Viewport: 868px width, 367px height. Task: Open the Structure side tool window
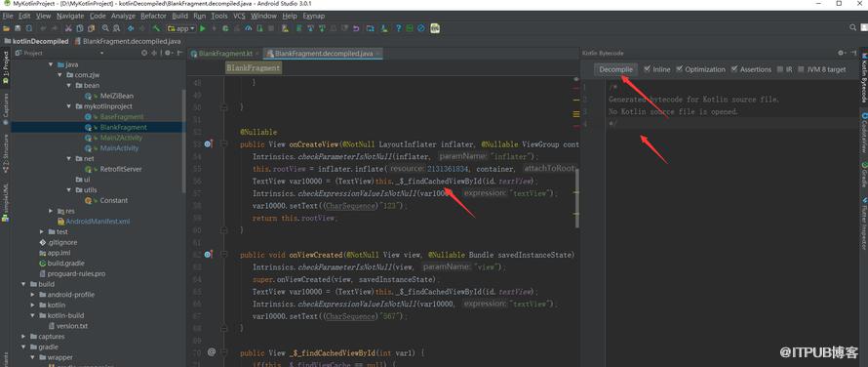(6, 153)
